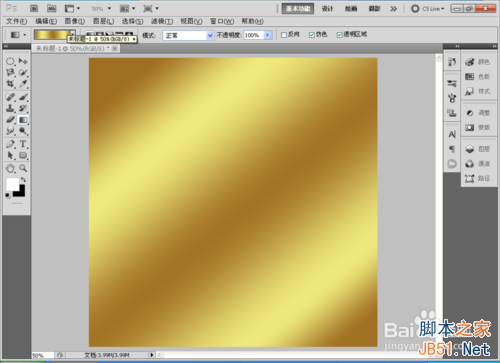Viewport: 500px width, 363px height.
Task: Switch to the Design (设计) workspace
Action: click(x=327, y=9)
